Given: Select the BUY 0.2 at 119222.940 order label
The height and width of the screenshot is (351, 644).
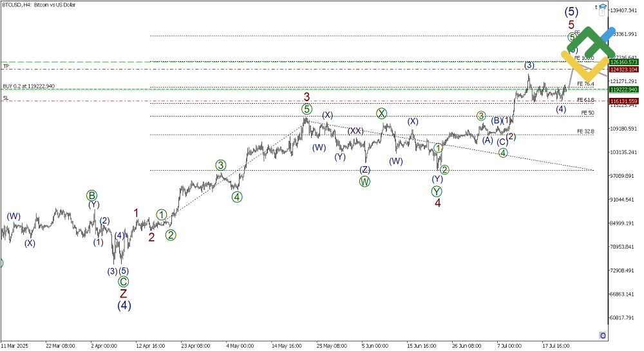Looking at the screenshot, I should coord(28,86).
